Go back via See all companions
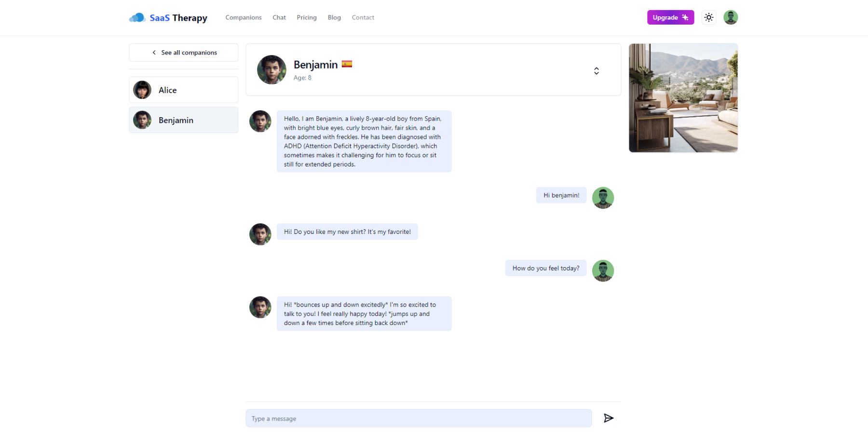 [184, 53]
